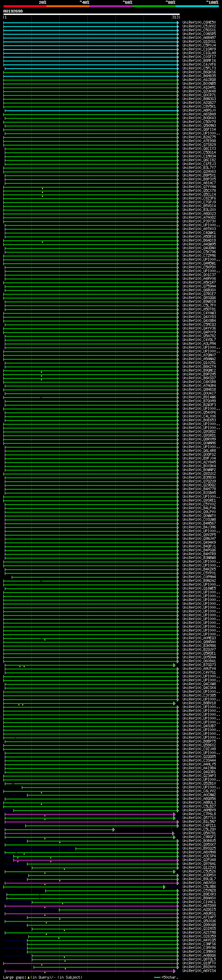Open hit UniRef100_C5JKV2
Screen dimensions: 222x980
(199, 26)
